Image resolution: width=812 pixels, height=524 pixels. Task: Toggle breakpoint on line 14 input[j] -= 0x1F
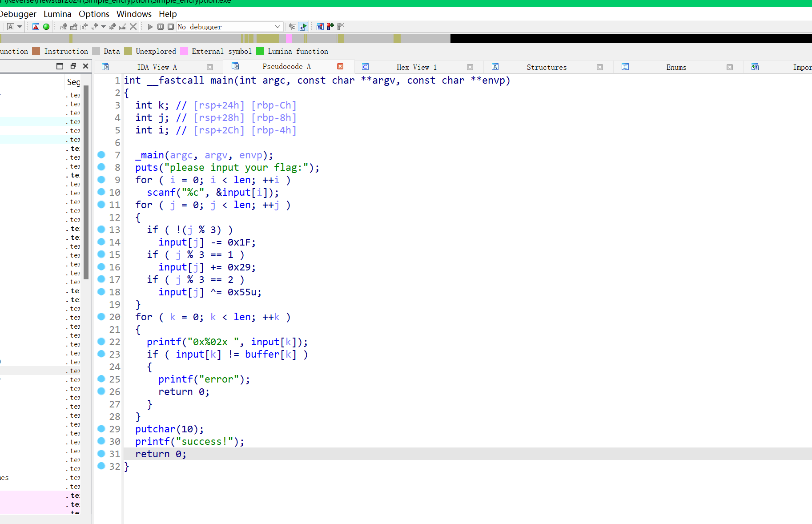coord(101,242)
